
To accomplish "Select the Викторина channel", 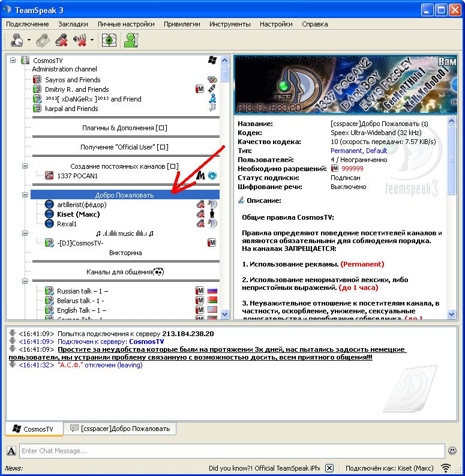I will click(x=125, y=253).
